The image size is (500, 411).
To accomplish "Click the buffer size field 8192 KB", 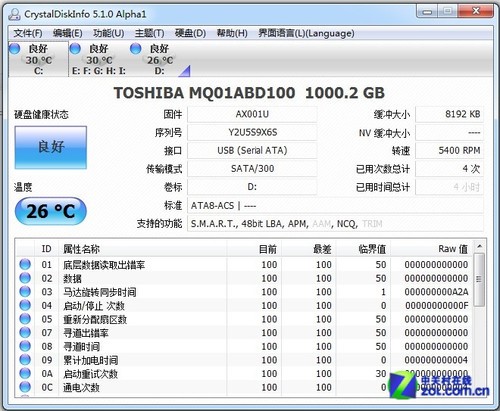I will pos(449,114).
